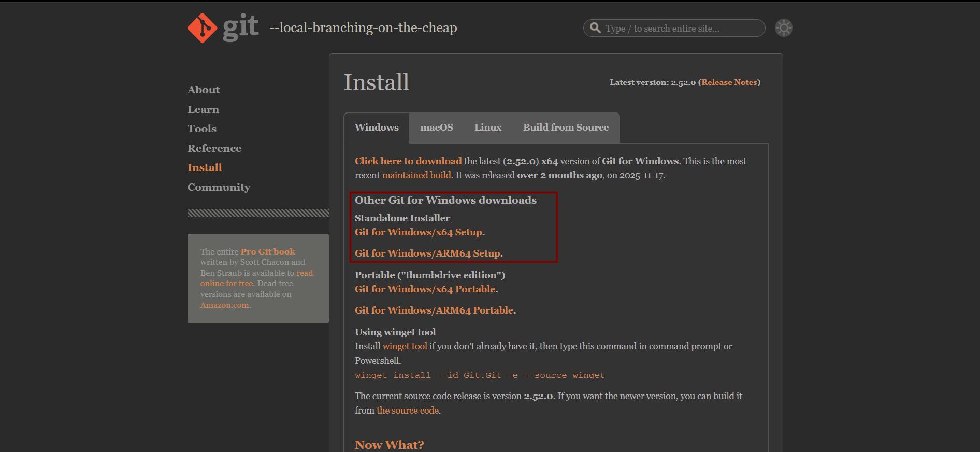Open the About page in sidebar

[x=204, y=90]
